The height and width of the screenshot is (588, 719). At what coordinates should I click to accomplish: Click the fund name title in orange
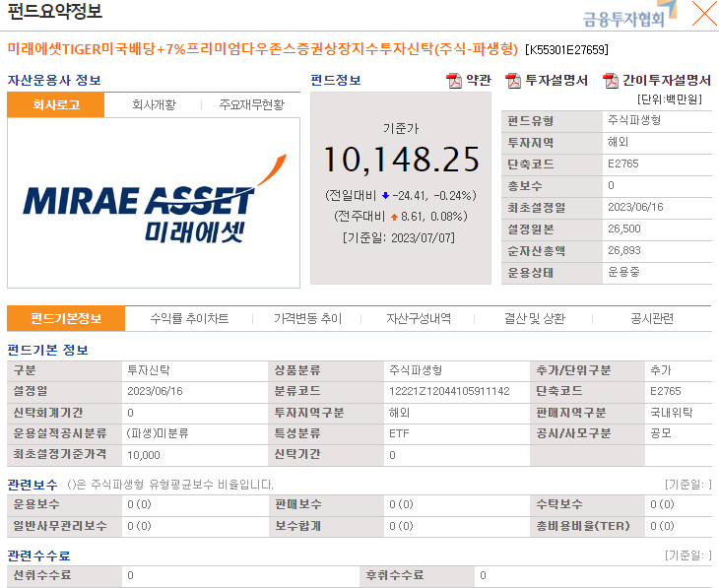(263, 48)
